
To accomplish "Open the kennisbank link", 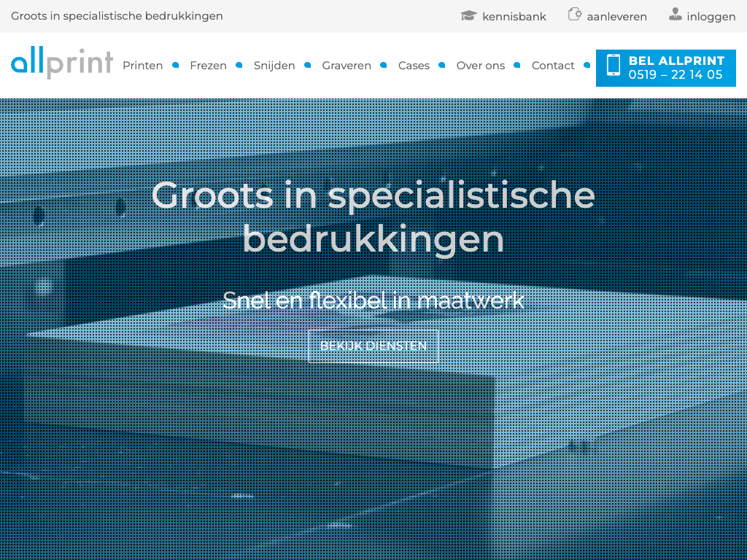I will click(514, 17).
